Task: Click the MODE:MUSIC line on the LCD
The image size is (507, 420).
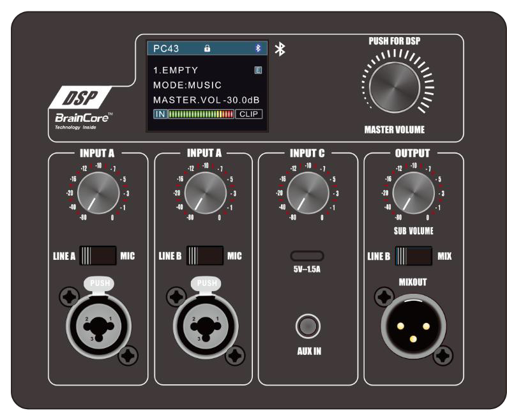Action: (x=187, y=85)
